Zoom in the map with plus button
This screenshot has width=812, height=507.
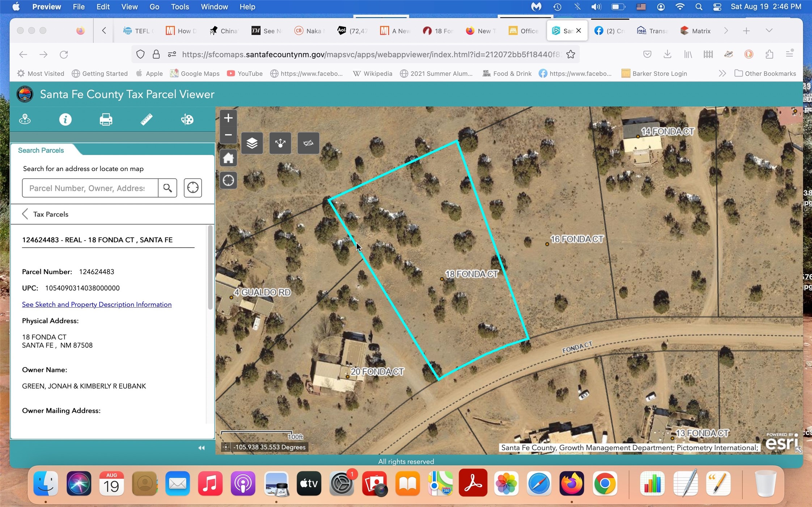(x=228, y=118)
